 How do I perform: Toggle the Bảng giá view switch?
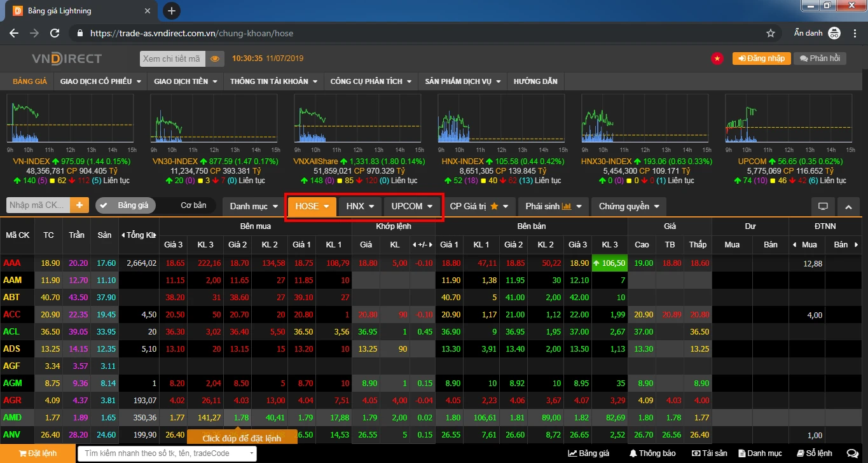point(125,205)
